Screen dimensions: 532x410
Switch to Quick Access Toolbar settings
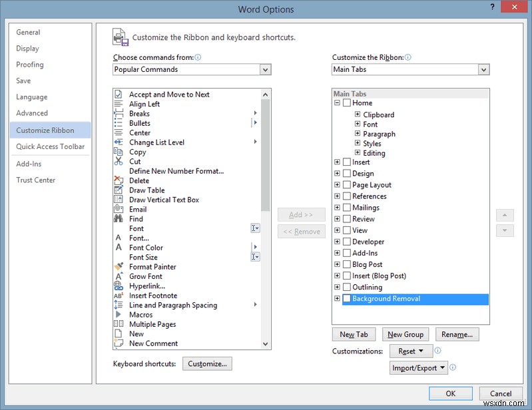(x=50, y=146)
